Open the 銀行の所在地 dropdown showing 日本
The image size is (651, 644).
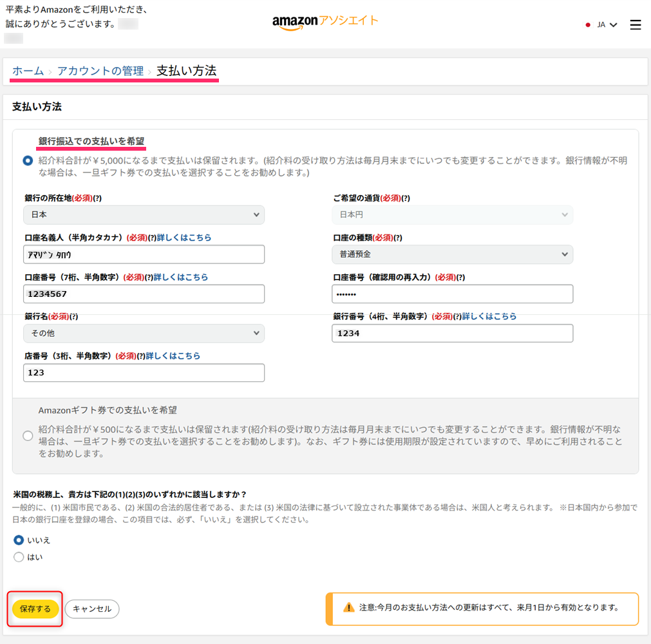[144, 214]
